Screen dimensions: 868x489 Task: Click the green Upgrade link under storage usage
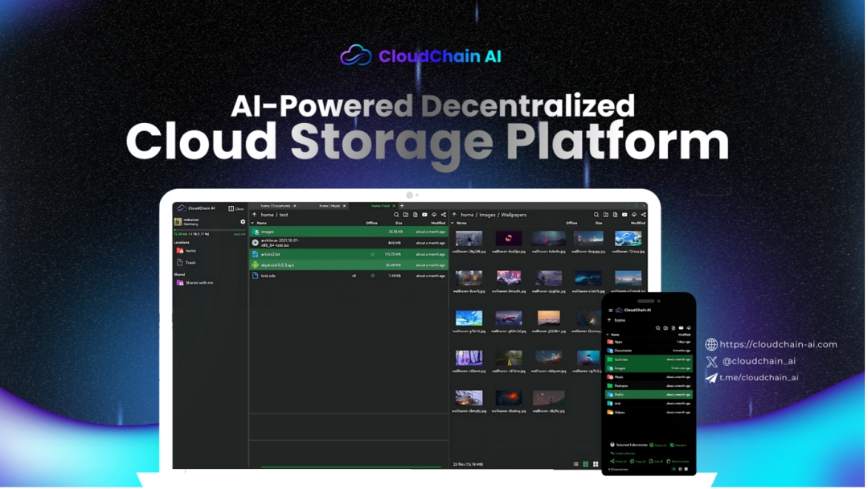coord(239,234)
